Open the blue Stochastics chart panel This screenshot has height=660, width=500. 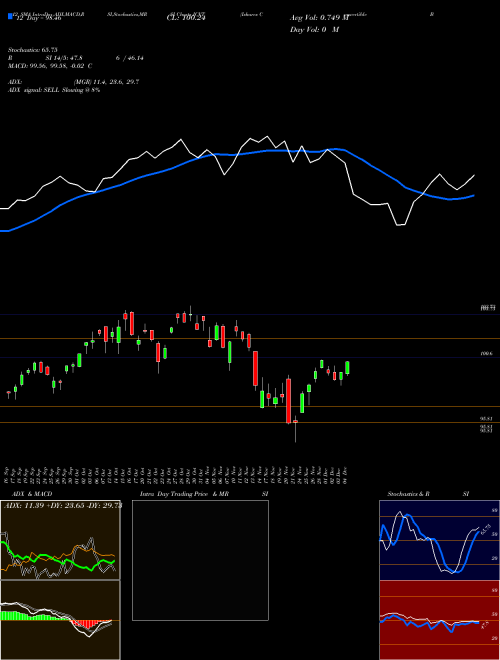point(439,540)
